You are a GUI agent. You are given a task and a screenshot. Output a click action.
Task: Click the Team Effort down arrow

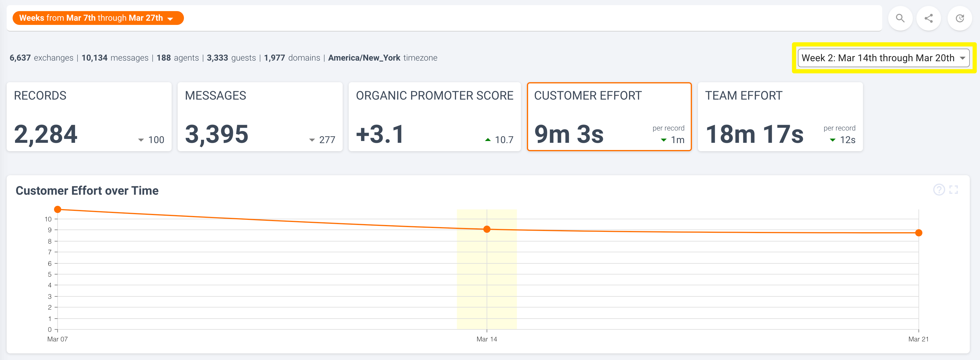pyautogui.click(x=832, y=140)
